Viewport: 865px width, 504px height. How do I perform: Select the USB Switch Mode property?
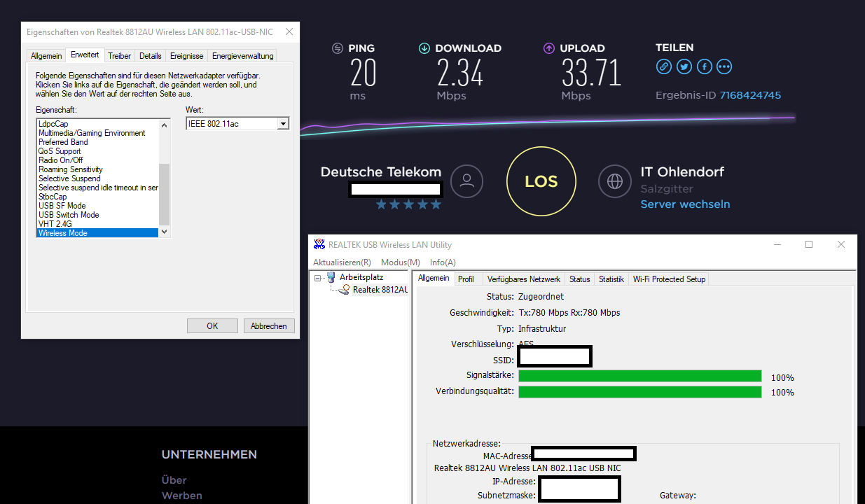tap(97, 215)
